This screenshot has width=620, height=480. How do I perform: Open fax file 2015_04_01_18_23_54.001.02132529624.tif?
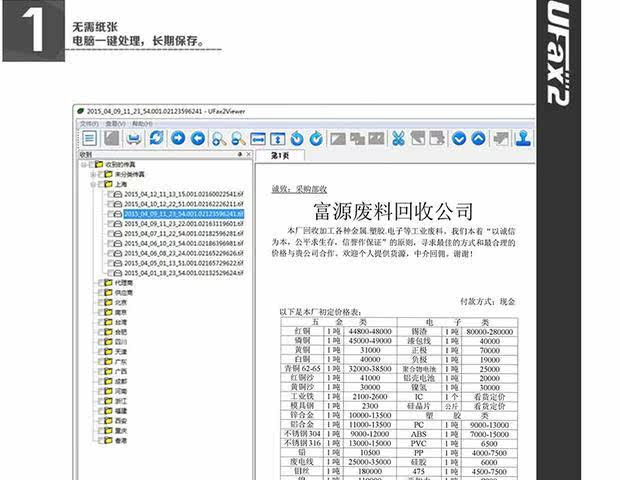[184, 273]
